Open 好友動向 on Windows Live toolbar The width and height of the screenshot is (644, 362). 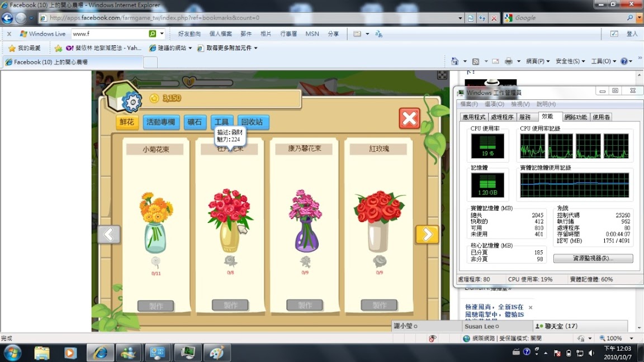click(190, 34)
